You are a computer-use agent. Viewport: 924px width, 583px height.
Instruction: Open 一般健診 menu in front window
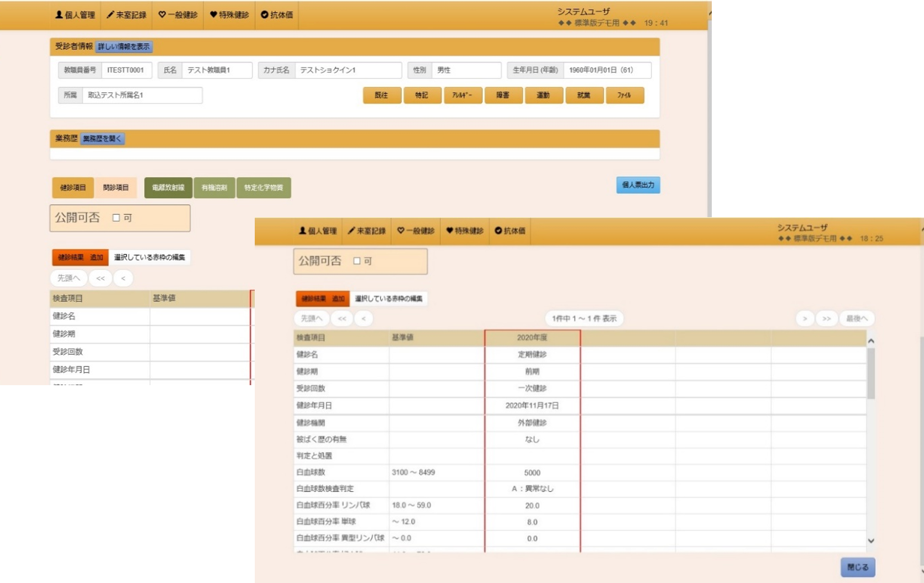tap(416, 231)
